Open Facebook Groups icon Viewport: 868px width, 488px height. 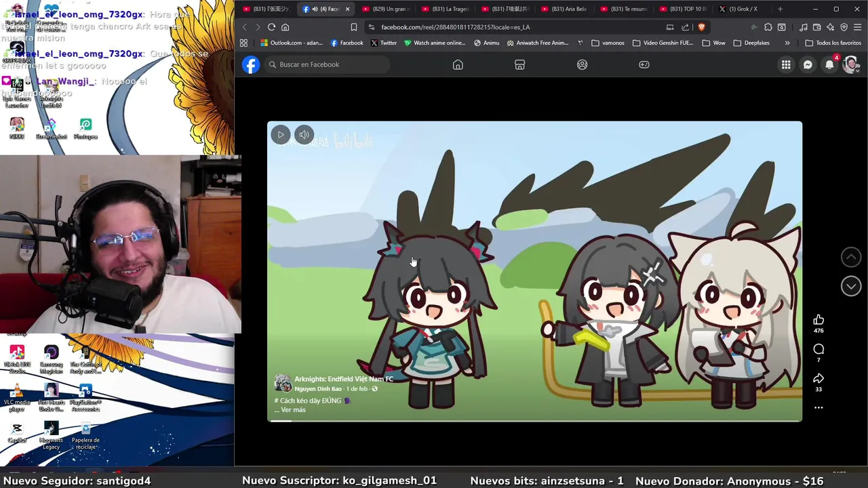coord(582,64)
